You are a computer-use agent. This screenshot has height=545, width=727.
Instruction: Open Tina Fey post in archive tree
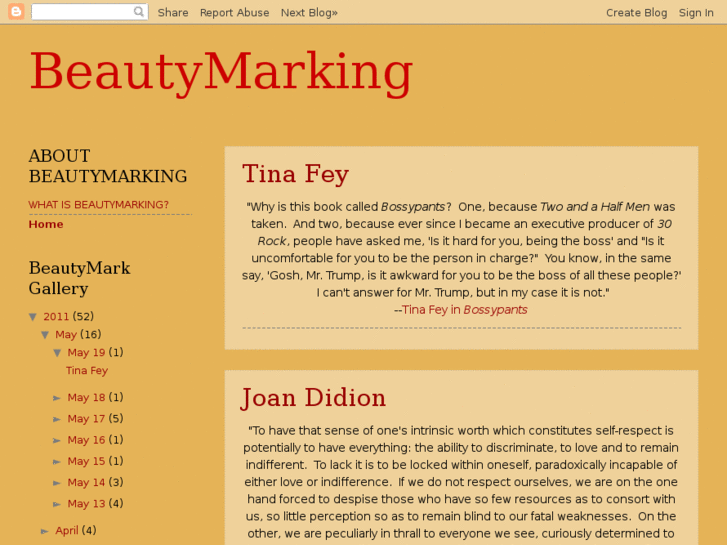[87, 371]
